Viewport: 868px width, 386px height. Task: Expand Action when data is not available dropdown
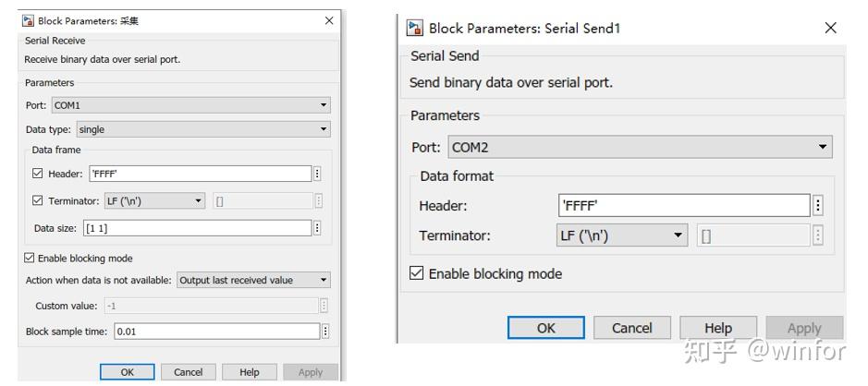(x=253, y=281)
